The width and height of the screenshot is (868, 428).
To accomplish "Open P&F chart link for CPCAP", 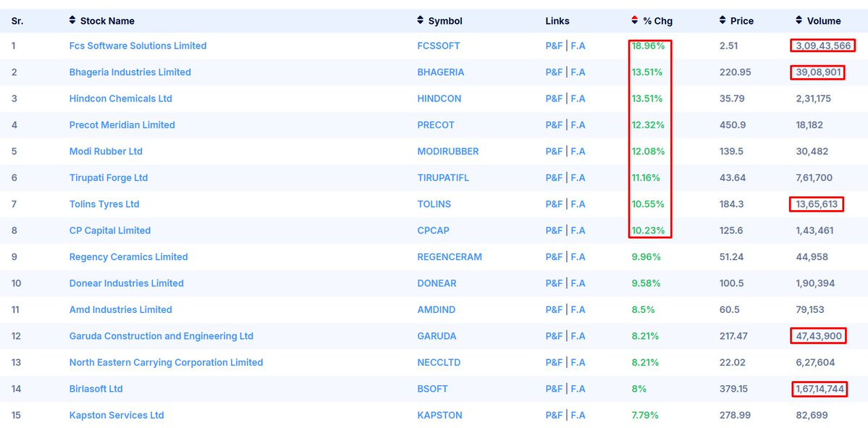I will (554, 230).
